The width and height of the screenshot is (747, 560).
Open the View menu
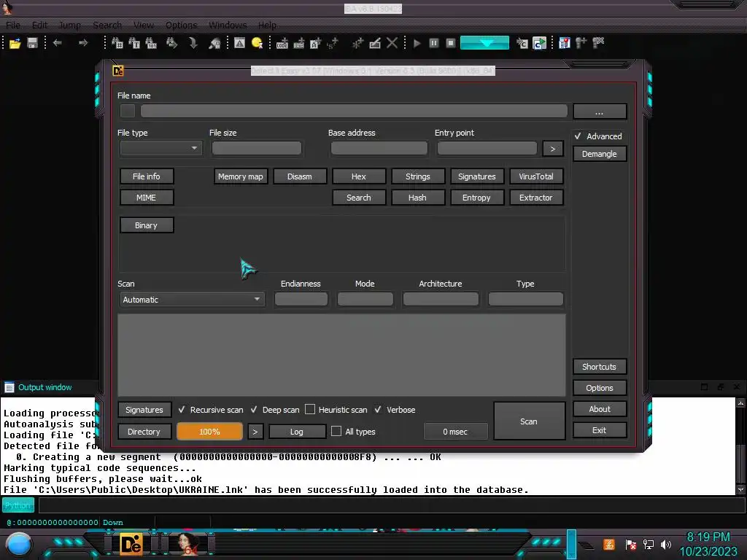tap(144, 26)
